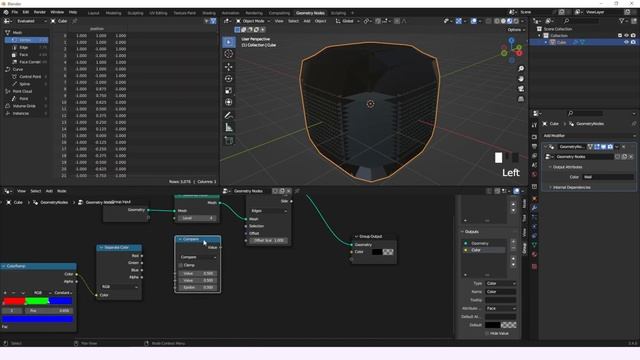
Task: Collapse the Output Attributes panel
Action: point(567,167)
